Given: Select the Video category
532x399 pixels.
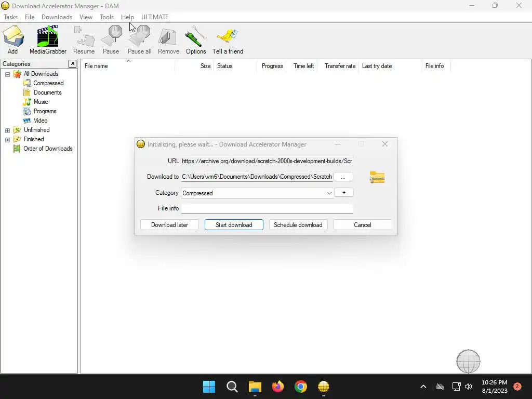Looking at the screenshot, I should [41, 121].
